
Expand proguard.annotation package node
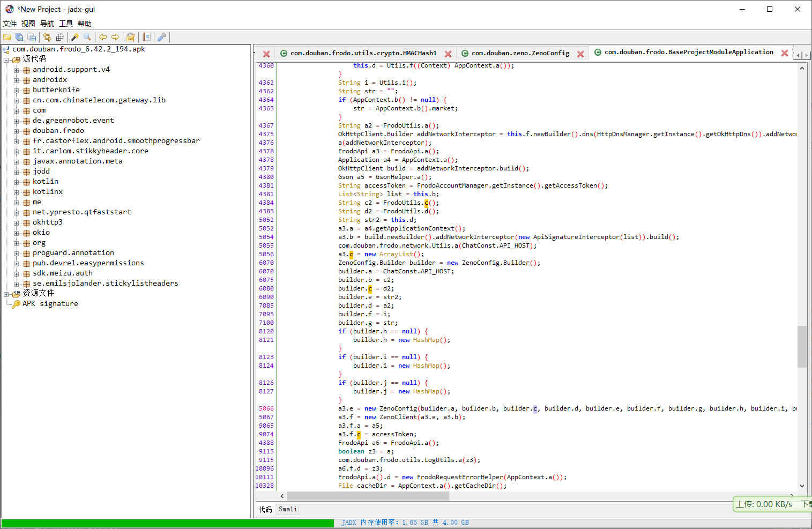point(17,253)
